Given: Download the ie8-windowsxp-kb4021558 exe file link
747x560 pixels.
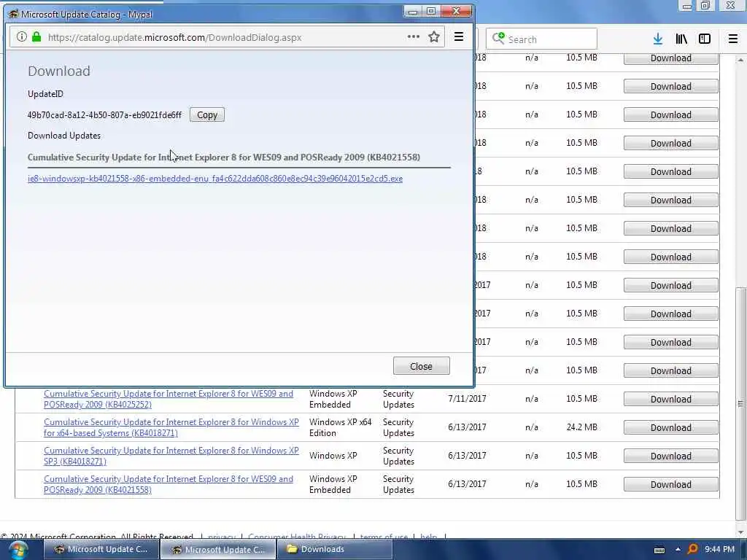Looking at the screenshot, I should pos(215,179).
